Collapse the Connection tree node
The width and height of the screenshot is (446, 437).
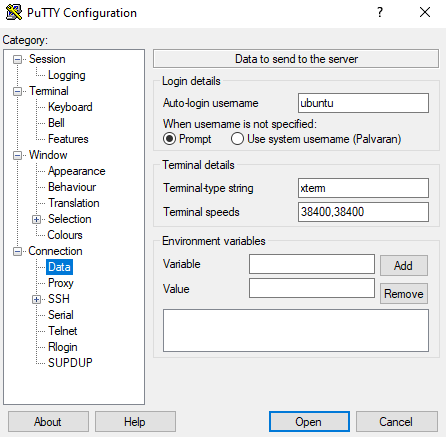[x=17, y=251]
